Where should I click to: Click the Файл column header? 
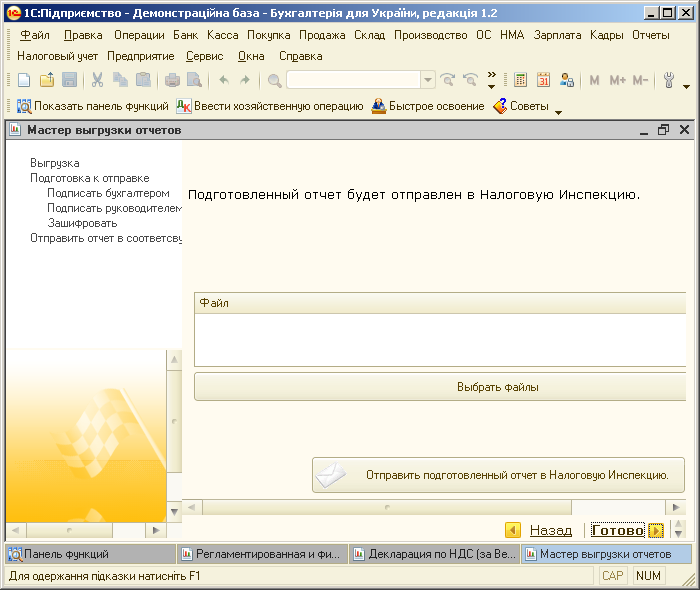tap(440, 303)
